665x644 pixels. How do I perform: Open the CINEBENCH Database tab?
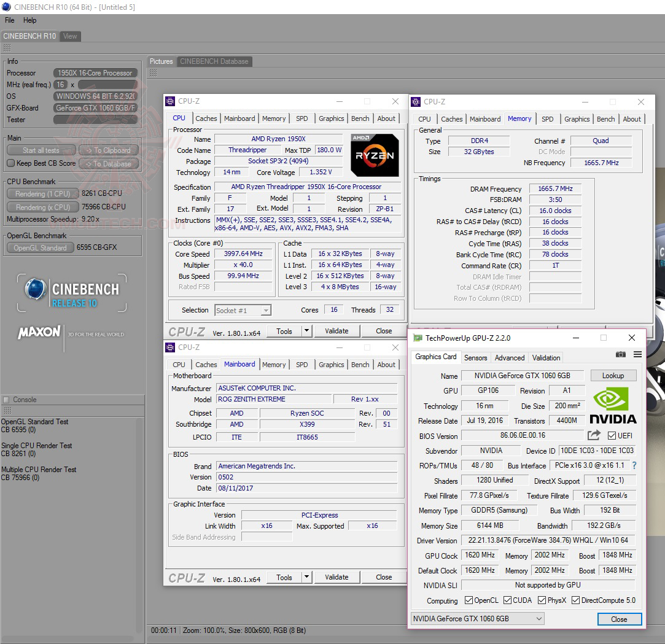(x=214, y=61)
